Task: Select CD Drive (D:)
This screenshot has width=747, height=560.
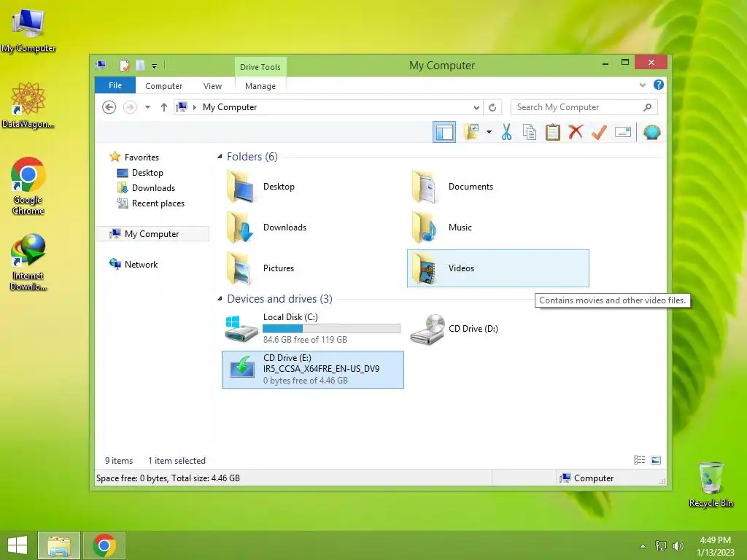Action: click(498, 329)
